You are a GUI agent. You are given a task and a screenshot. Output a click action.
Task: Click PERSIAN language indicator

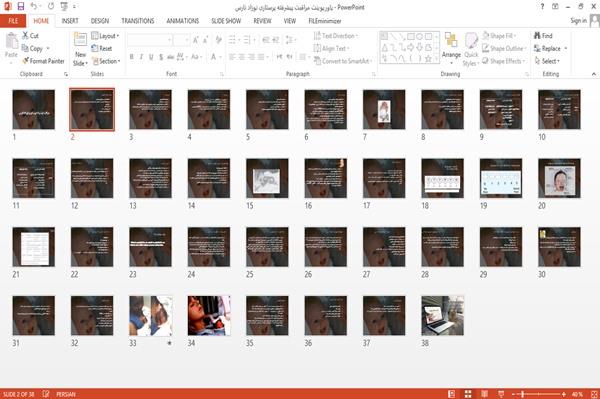pos(66,394)
